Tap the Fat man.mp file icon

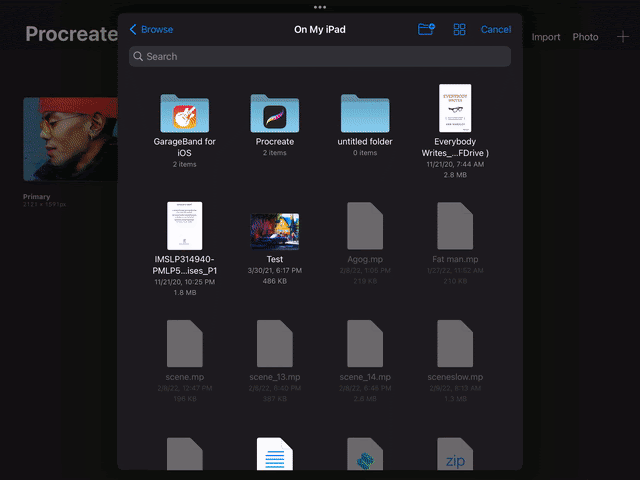[x=455, y=226]
